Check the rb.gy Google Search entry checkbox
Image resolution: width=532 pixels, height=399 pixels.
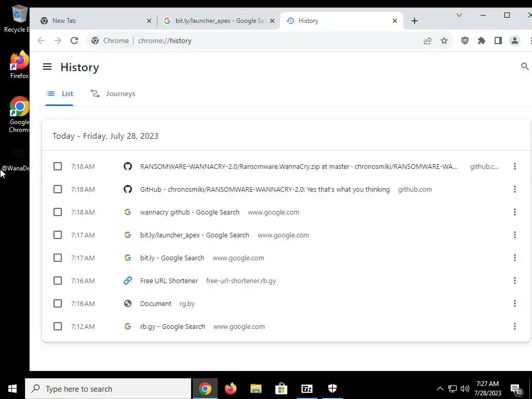tap(58, 326)
